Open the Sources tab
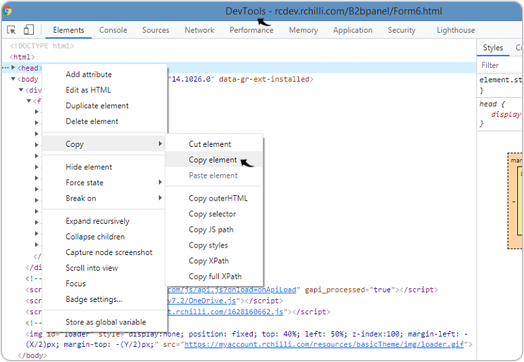524x362 pixels. point(155,30)
